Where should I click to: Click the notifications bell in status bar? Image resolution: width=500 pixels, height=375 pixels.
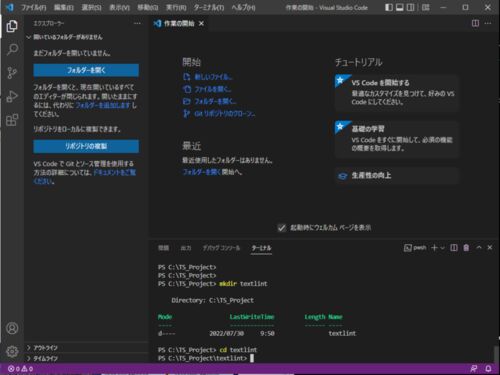[488, 369]
